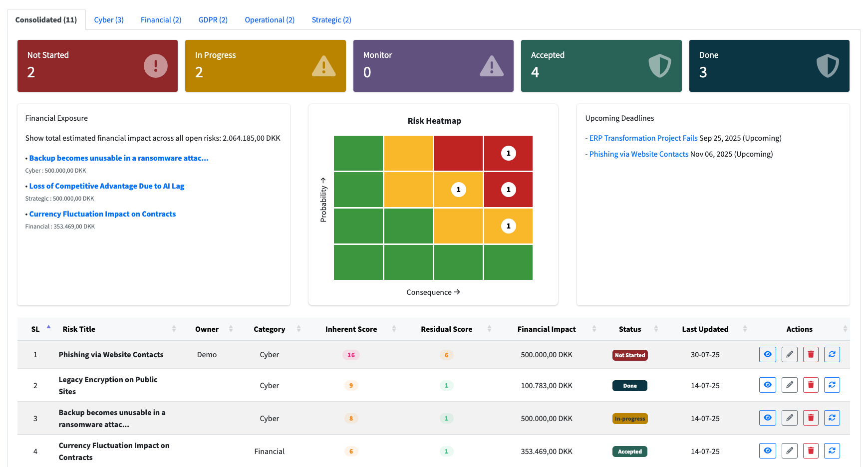Open Loss of Competitive Advantage Due to AI Lag
868x467 pixels.
(106, 186)
